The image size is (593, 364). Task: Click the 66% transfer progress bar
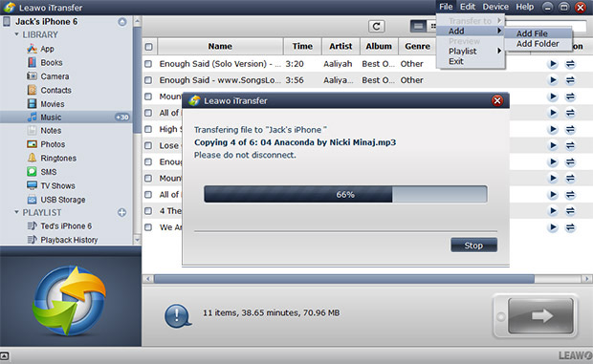(x=345, y=195)
